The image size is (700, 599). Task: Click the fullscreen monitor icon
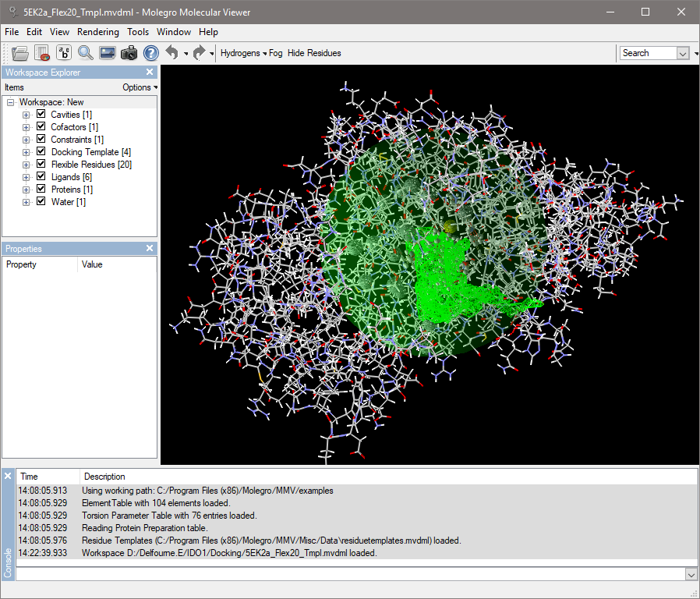click(x=107, y=53)
